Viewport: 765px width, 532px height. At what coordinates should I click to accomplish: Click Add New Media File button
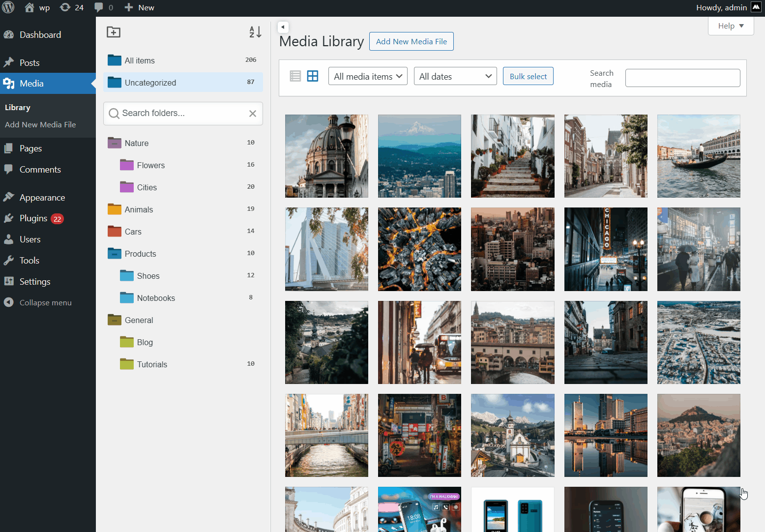tap(412, 41)
